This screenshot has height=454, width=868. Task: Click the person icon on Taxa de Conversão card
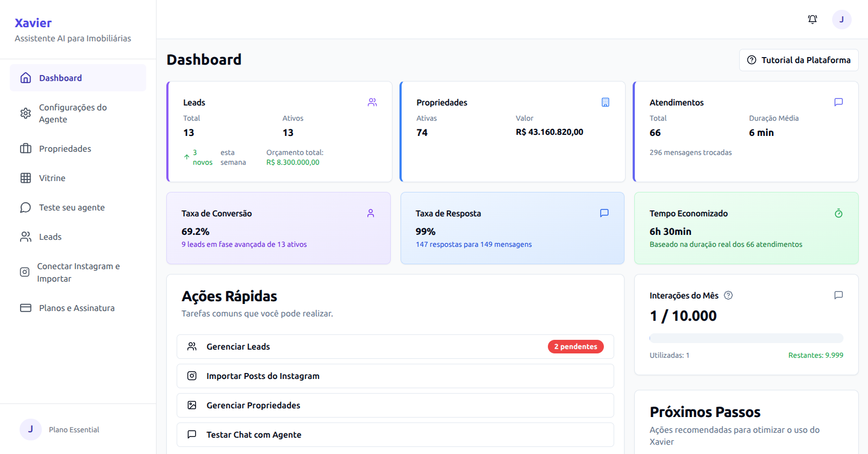[371, 213]
